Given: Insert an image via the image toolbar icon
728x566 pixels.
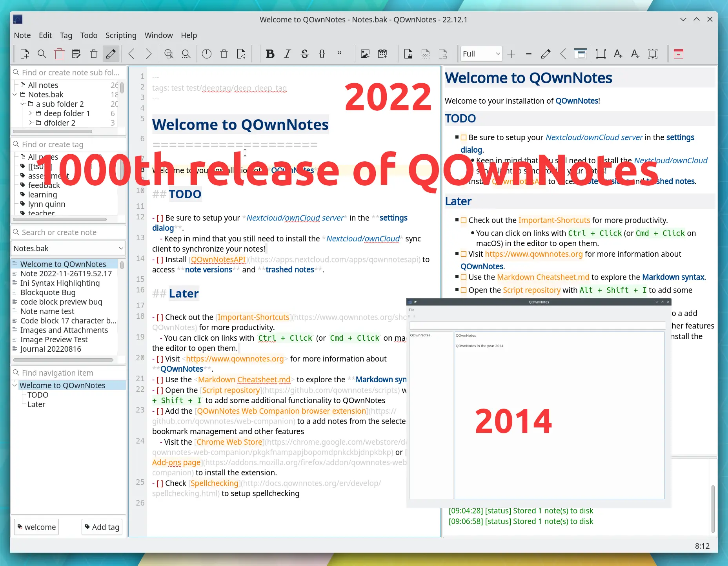Looking at the screenshot, I should [365, 54].
